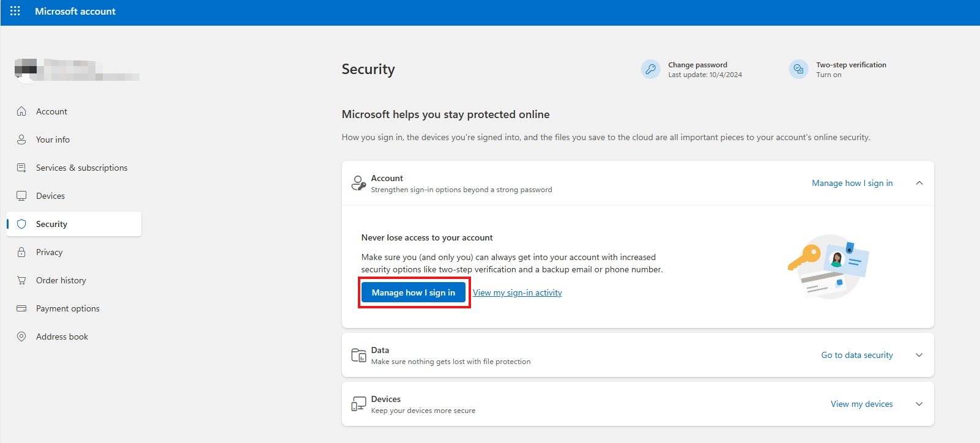This screenshot has width=980, height=443.
Task: Open Services & subscriptions page
Action: [x=74, y=168]
